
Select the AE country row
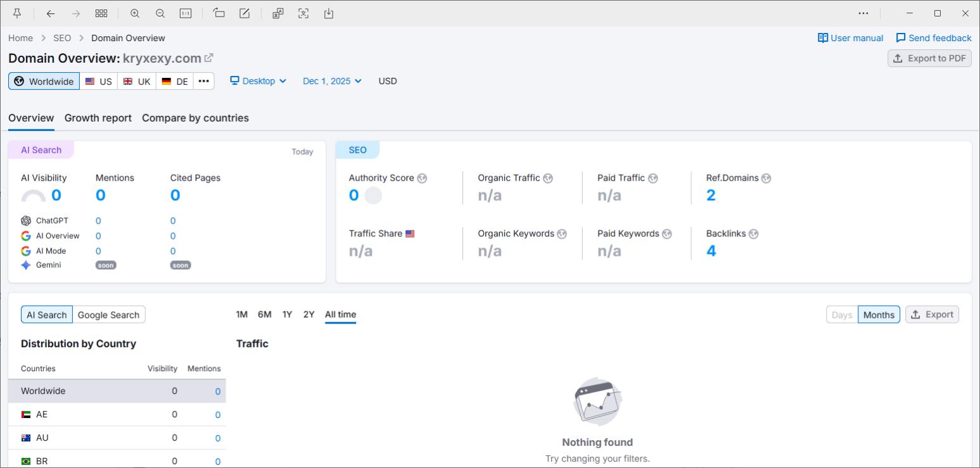[117, 415]
